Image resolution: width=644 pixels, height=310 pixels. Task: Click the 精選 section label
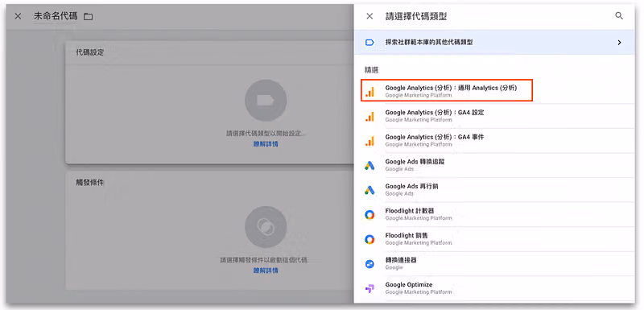[371, 70]
